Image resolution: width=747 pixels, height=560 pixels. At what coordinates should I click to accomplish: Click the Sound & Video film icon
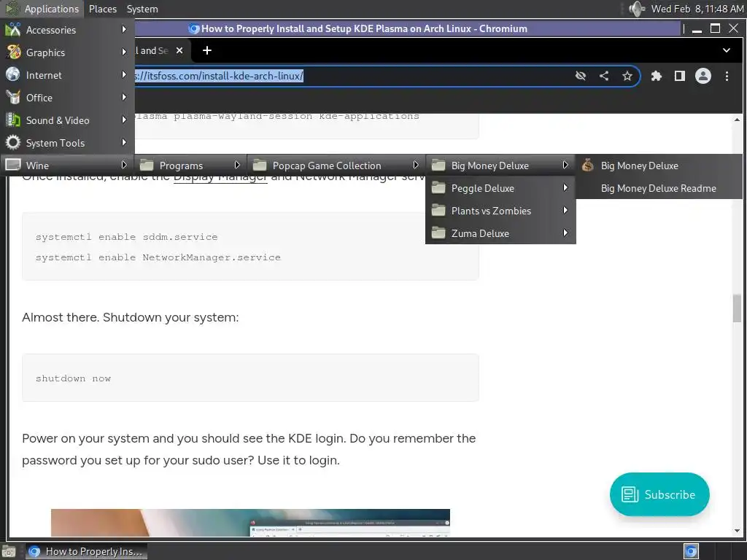(13, 120)
